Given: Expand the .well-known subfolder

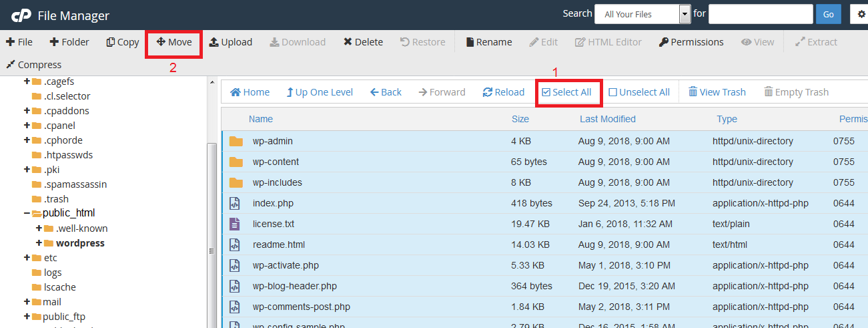Looking at the screenshot, I should pos(39,228).
